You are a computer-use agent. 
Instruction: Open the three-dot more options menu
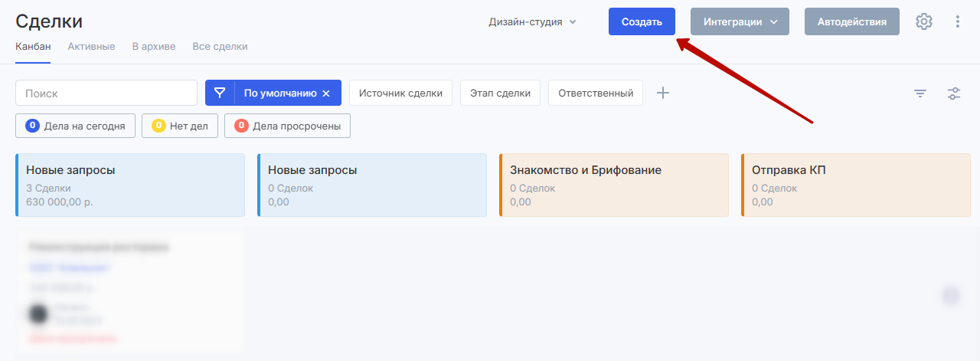(957, 21)
